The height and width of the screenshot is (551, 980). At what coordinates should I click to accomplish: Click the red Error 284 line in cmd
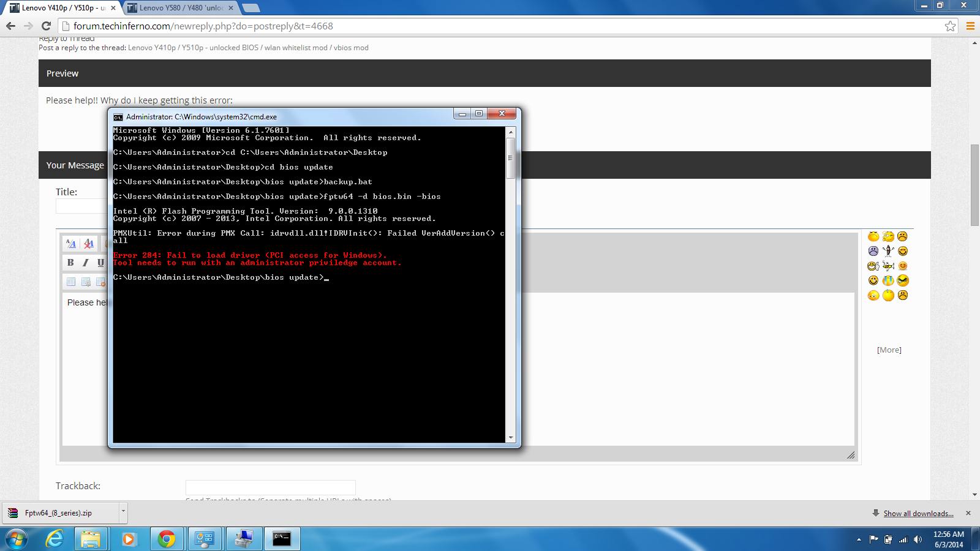[250, 255]
